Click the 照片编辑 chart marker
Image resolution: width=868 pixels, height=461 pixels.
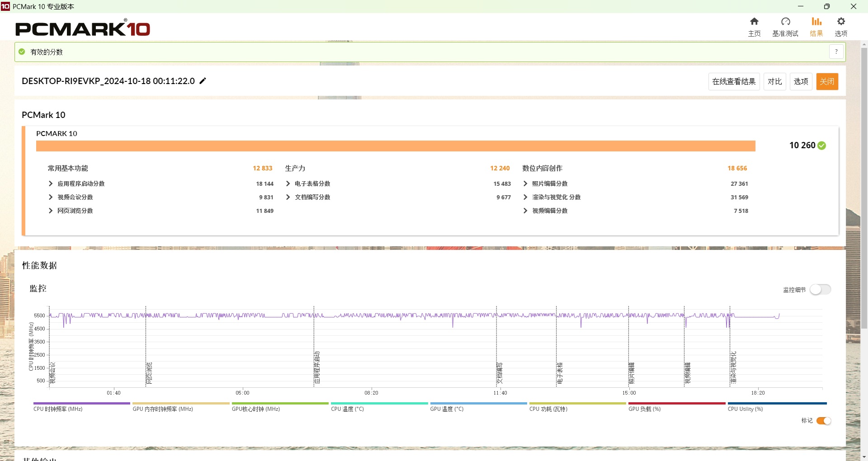632,373
